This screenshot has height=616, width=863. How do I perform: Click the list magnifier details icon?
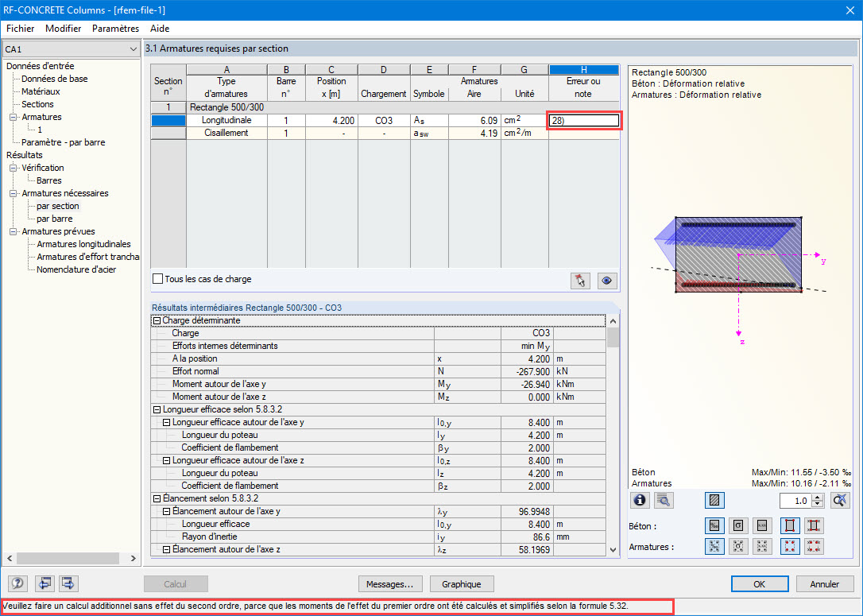tap(664, 500)
